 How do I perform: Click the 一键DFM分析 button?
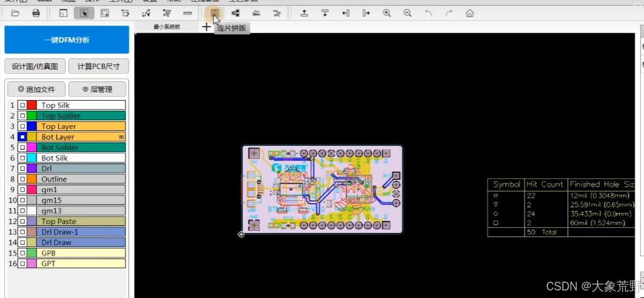point(66,40)
